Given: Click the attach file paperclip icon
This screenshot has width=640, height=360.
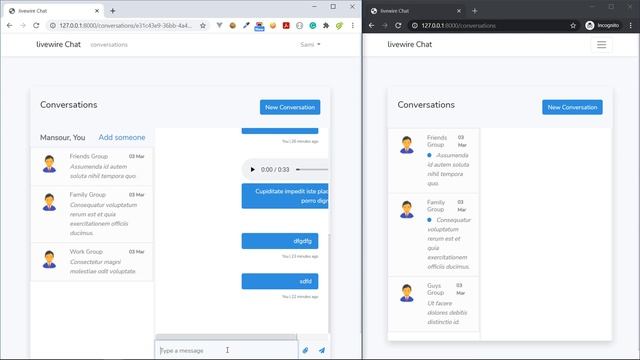Looking at the screenshot, I should 305,350.
